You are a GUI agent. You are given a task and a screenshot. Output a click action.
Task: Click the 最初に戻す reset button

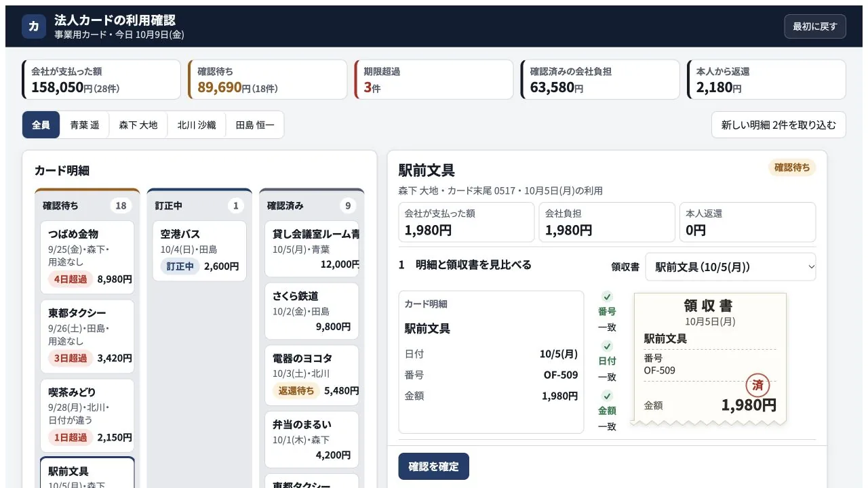pyautogui.click(x=815, y=26)
